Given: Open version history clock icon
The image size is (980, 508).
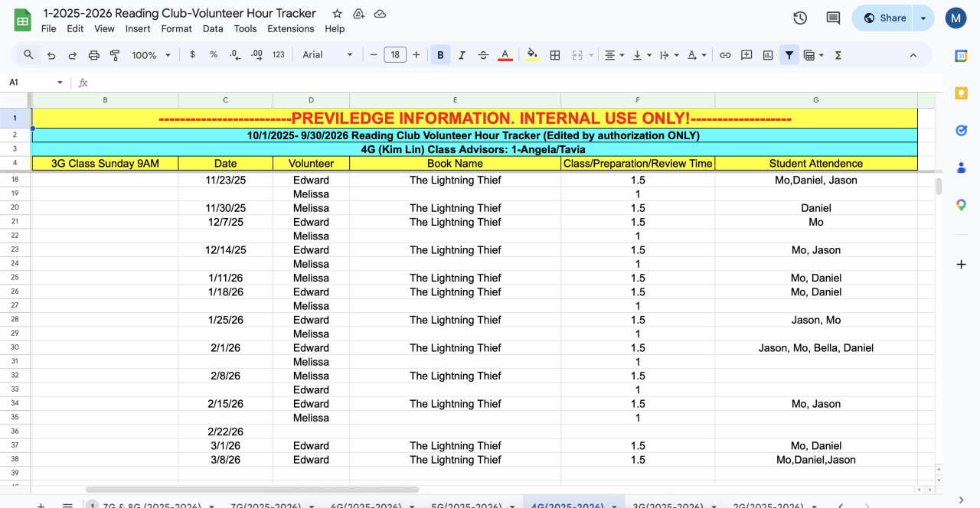Looking at the screenshot, I should 800,18.
